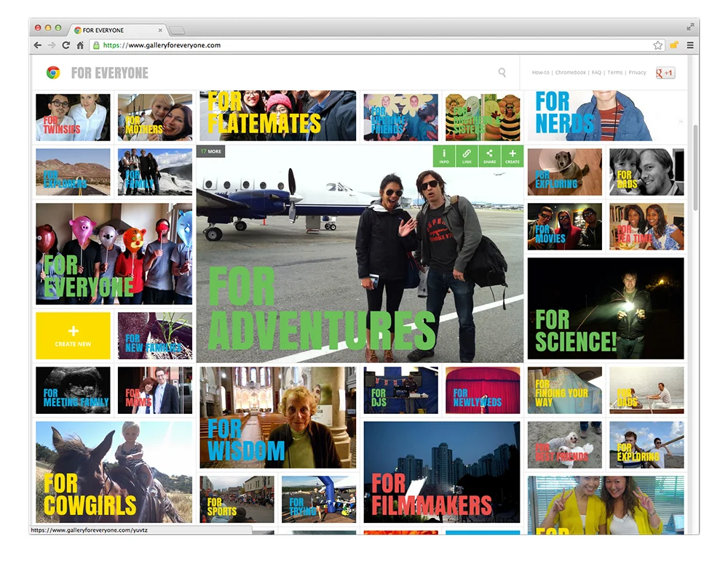Click the Google +1 button

click(x=665, y=73)
